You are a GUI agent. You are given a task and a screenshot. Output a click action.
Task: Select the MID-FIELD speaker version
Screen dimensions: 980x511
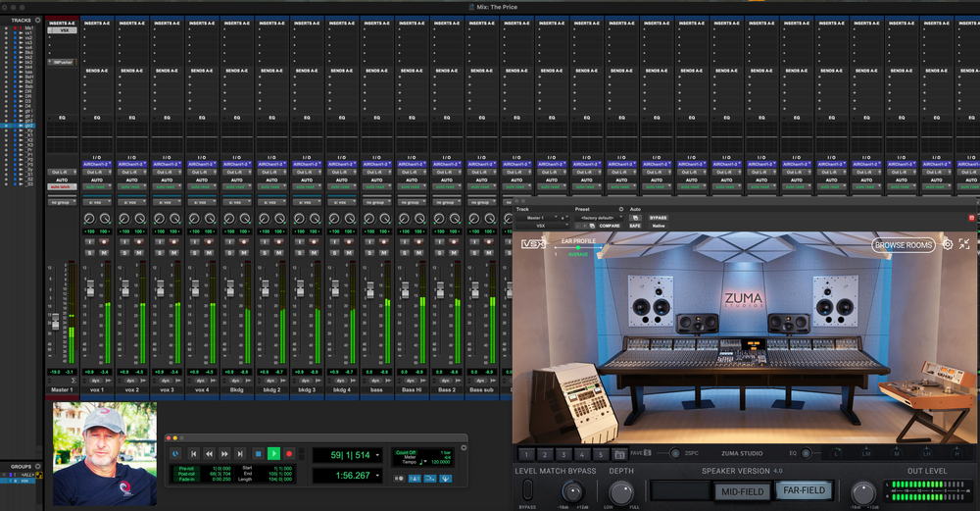[742, 490]
